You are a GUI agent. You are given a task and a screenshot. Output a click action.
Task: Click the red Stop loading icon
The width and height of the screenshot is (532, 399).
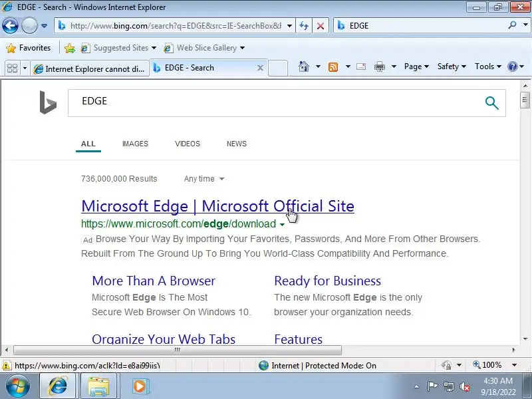coord(320,26)
